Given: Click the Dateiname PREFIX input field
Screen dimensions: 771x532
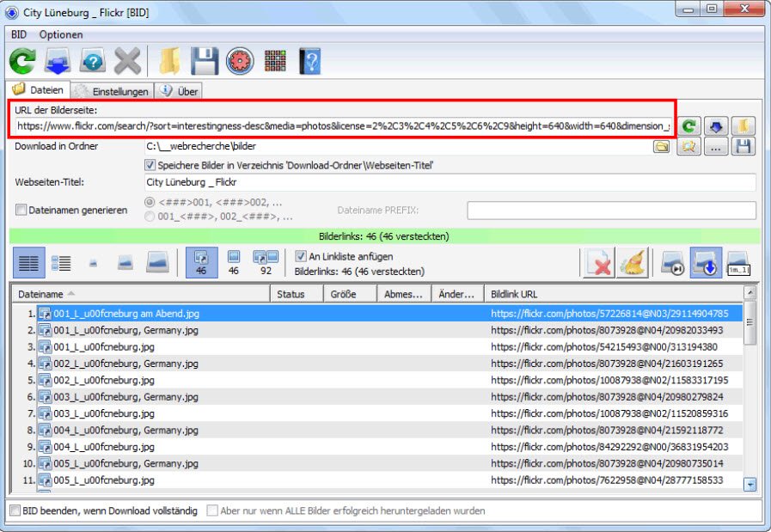Looking at the screenshot, I should tap(612, 211).
